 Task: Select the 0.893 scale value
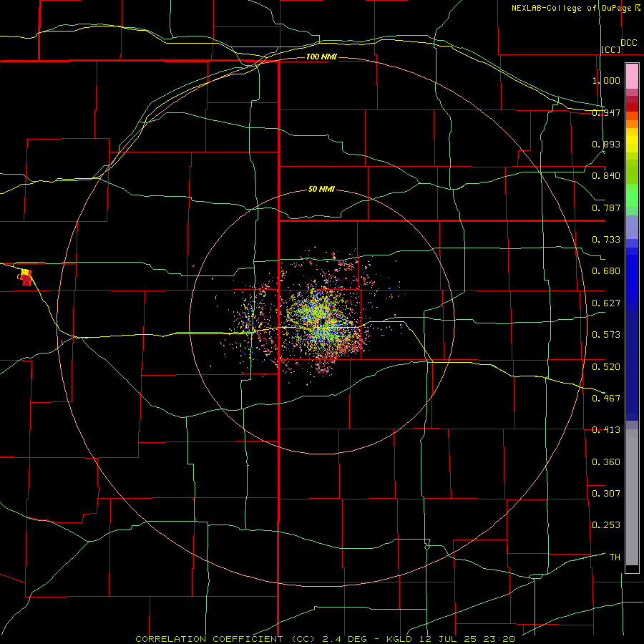coord(606,144)
